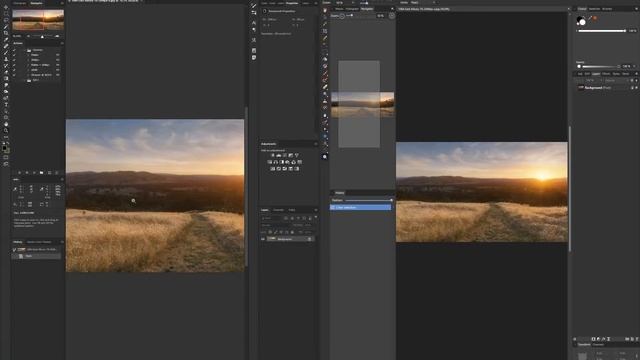Add a Curves adjustment from Adjustments panel
The image size is (640, 360).
point(284,155)
